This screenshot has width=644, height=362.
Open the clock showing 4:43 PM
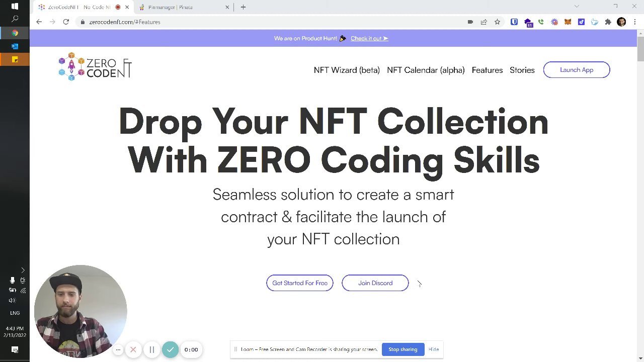click(15, 332)
